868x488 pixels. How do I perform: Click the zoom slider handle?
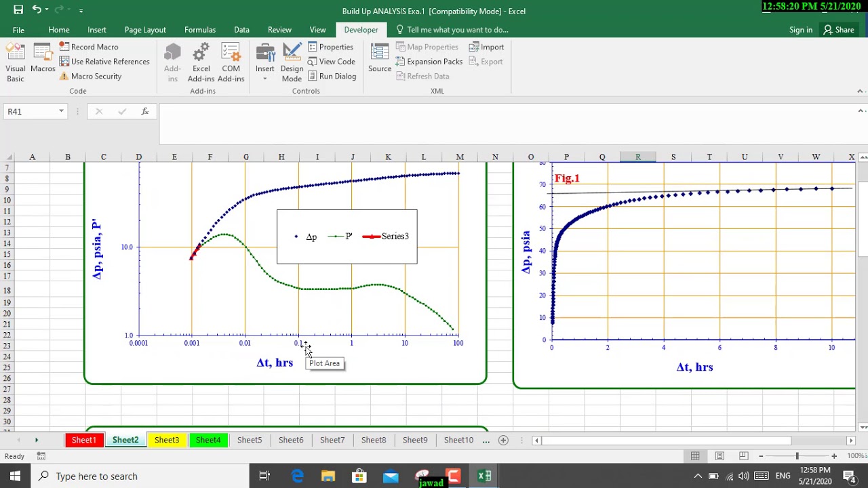tap(797, 456)
